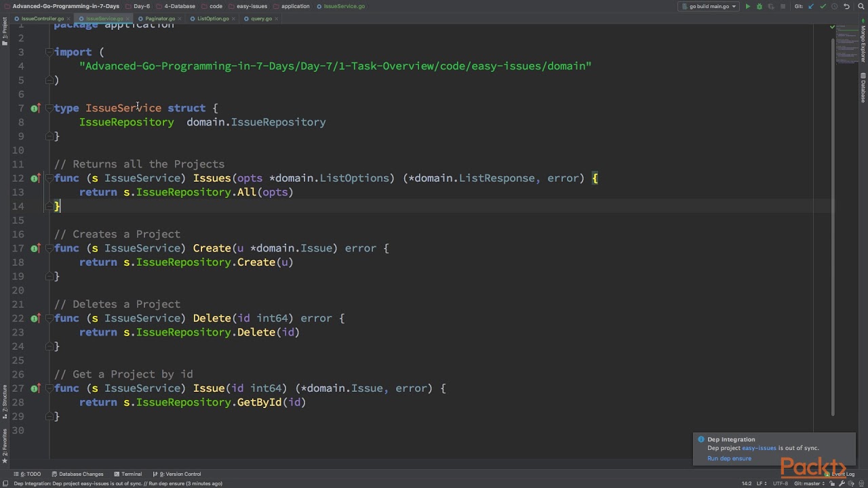Collapse the IssueService struct fold marker

[x=49, y=108]
